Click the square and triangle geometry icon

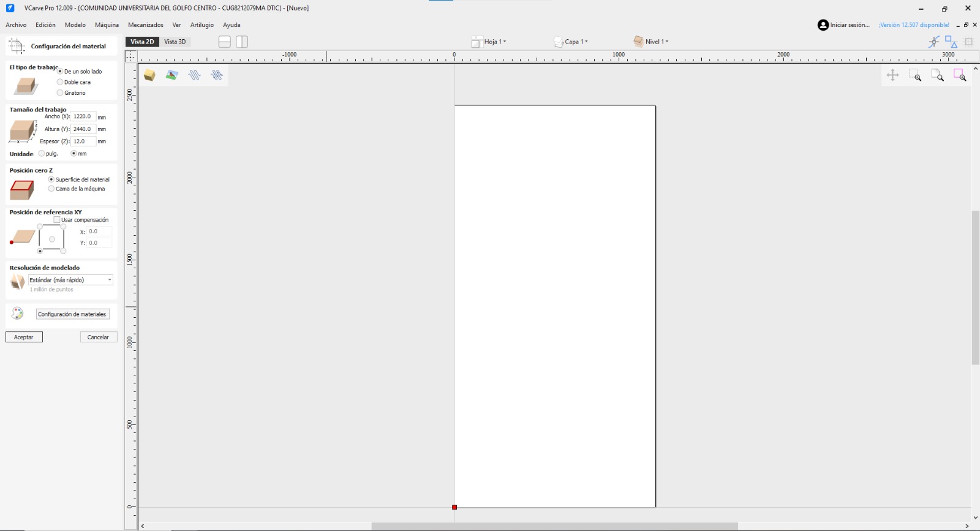coord(951,42)
